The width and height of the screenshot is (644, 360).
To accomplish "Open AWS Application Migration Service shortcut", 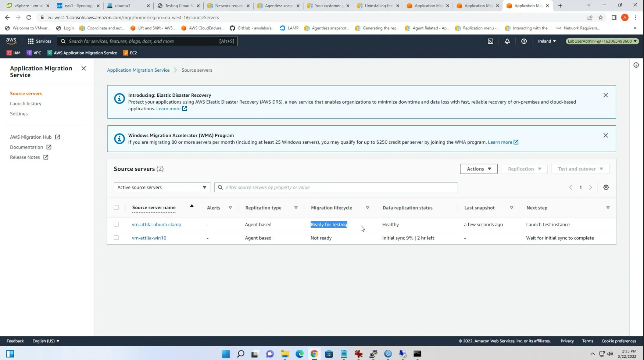I will [x=82, y=53].
